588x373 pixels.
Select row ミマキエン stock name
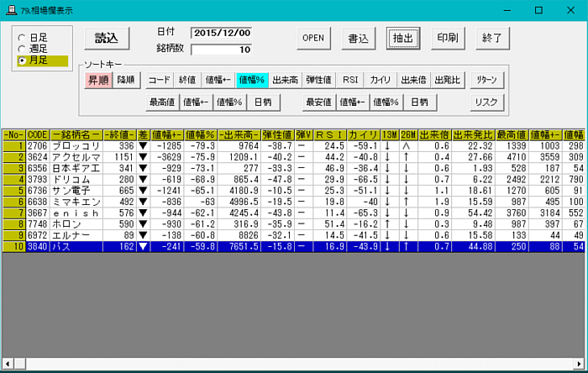tap(76, 202)
